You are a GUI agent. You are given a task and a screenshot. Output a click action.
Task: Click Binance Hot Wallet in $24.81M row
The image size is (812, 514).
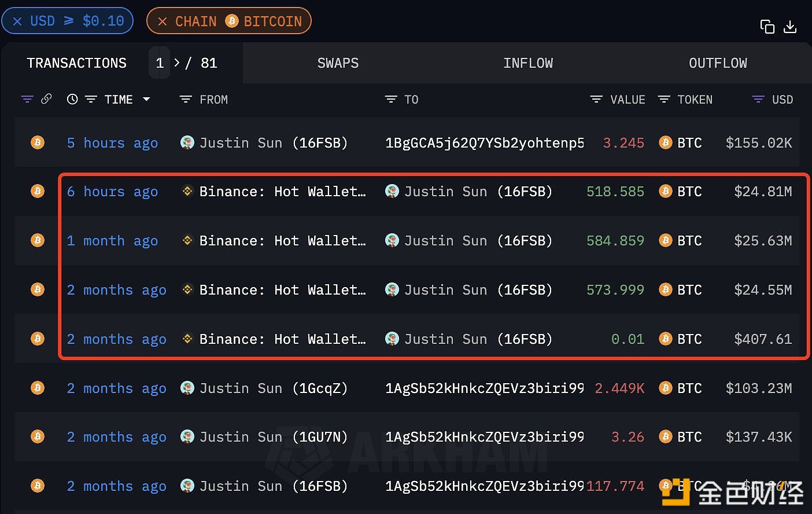coord(282,192)
